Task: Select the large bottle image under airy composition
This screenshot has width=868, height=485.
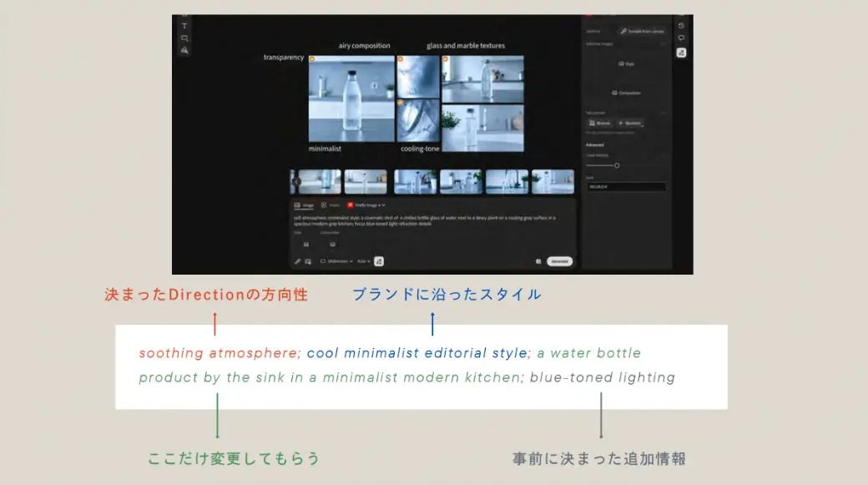Action: click(x=351, y=99)
